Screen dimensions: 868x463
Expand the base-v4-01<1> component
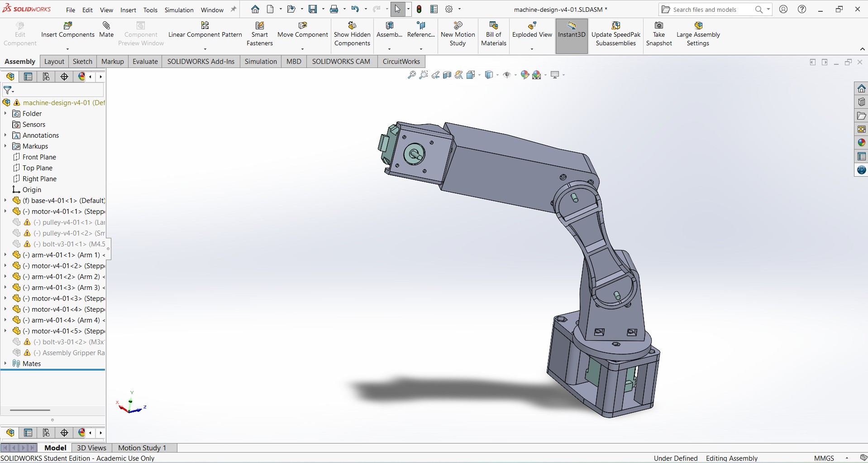(x=5, y=201)
